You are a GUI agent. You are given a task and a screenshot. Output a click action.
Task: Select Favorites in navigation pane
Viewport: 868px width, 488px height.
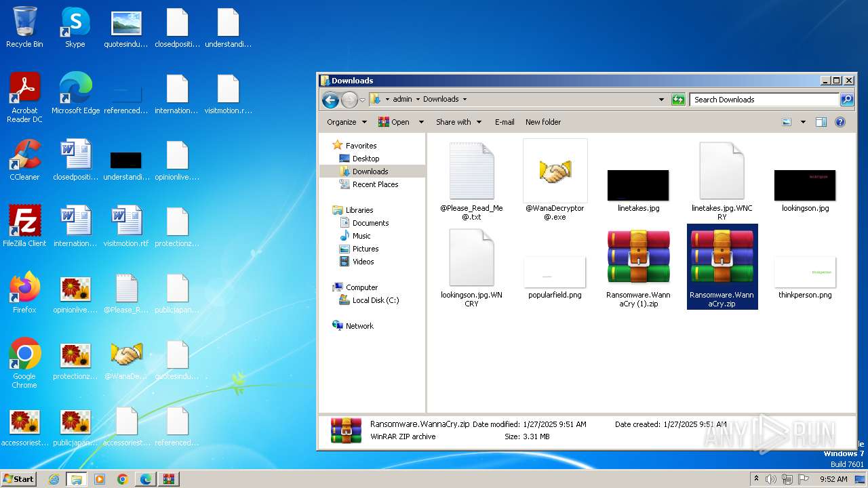[x=361, y=146]
